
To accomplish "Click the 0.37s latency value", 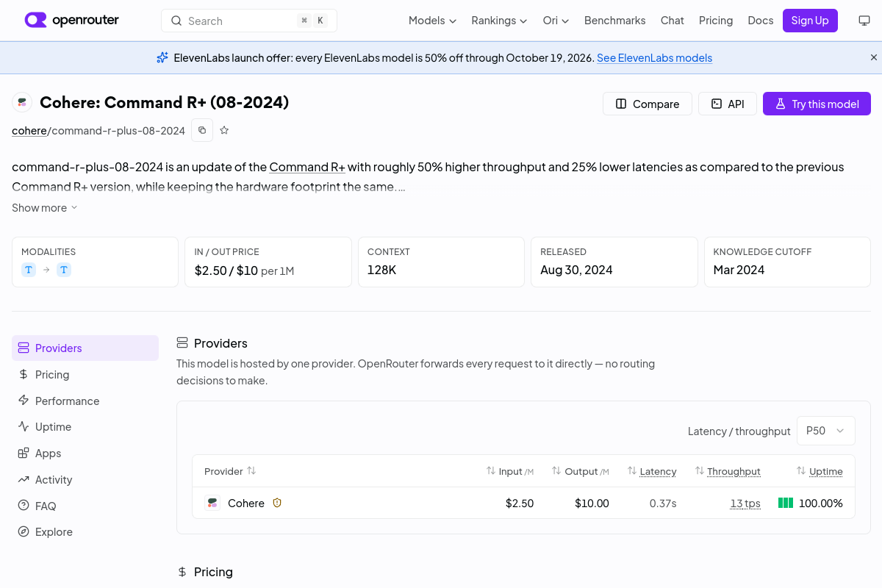I will click(663, 503).
